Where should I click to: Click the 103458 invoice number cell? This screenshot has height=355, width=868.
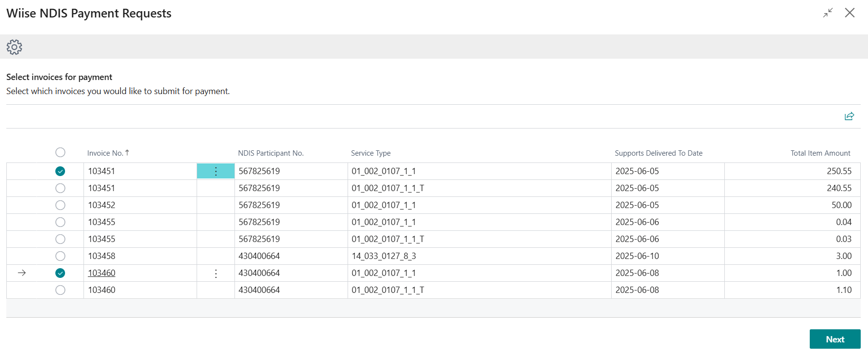pos(140,256)
